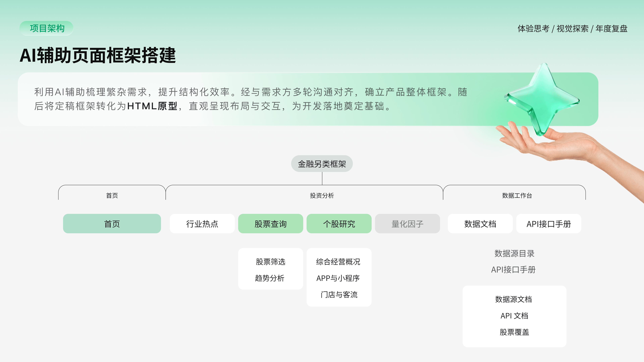Click the small 首页 section label
This screenshot has width=644, height=362.
[x=112, y=195]
